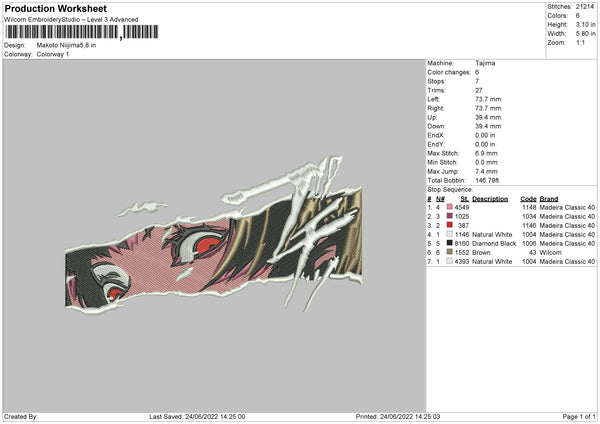The image size is (600, 424).
Task: Click the Total Bobbin value 146.79ft
Action: pyautogui.click(x=487, y=180)
